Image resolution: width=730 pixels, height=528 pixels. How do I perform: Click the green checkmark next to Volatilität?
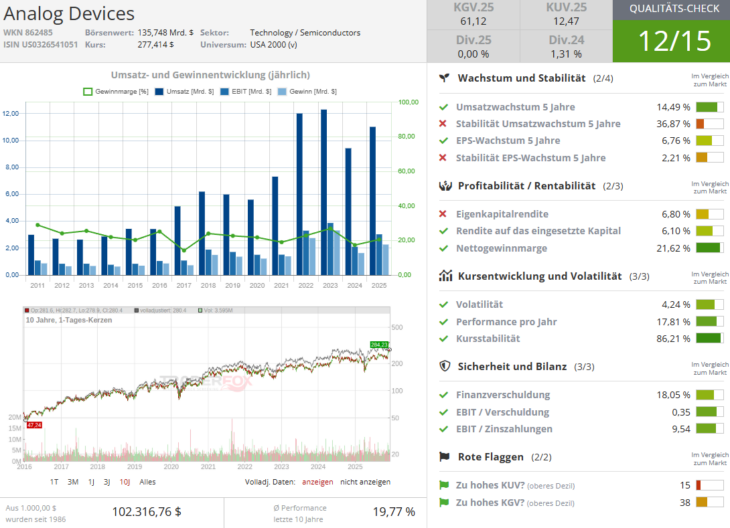coord(443,304)
